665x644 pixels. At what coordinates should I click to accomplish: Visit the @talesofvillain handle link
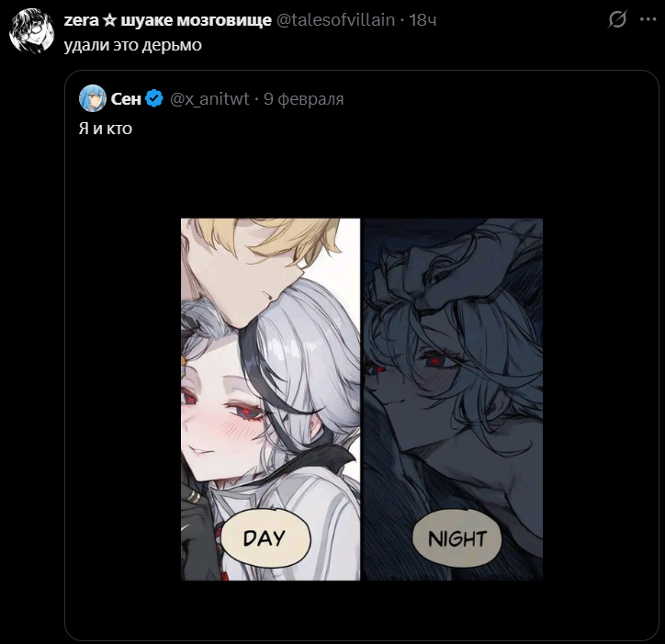point(335,20)
